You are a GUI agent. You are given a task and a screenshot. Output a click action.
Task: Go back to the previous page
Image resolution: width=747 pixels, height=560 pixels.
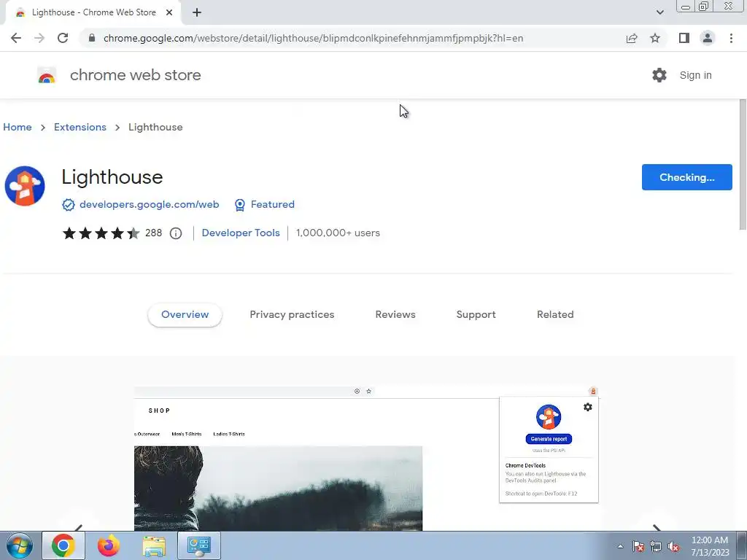(16, 38)
